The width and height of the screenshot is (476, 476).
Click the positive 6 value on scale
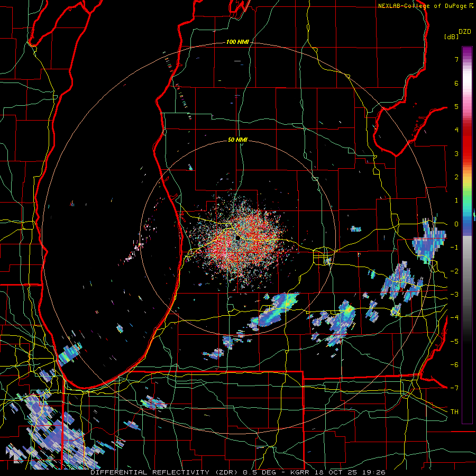point(456,83)
